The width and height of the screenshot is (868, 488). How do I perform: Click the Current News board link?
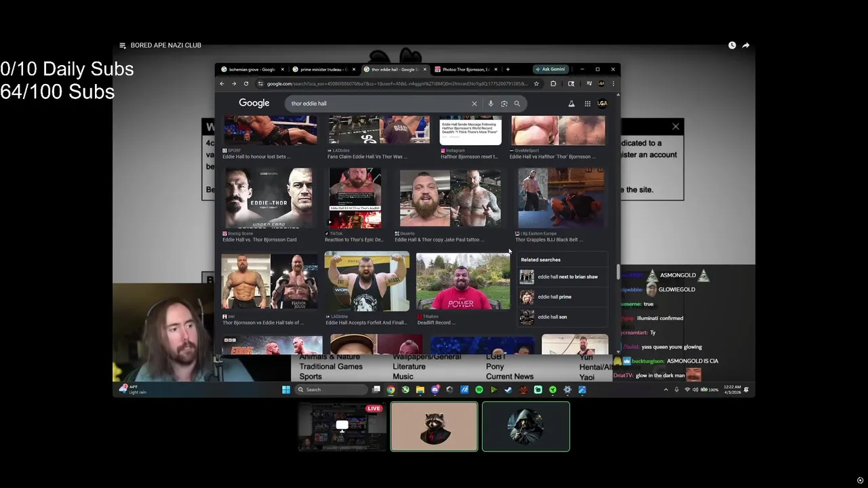coord(509,377)
